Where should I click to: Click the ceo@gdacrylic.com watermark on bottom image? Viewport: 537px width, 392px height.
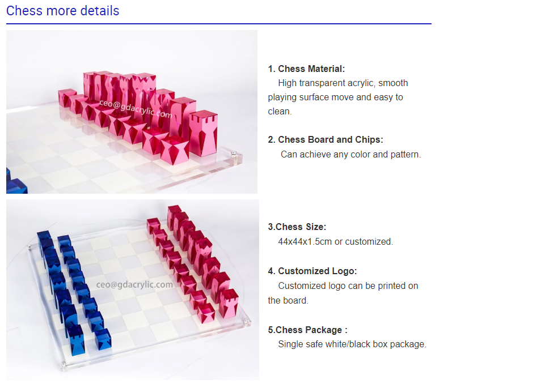[134, 284]
